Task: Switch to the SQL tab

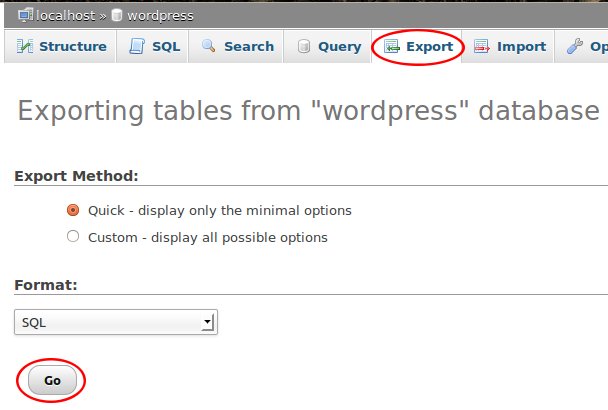Action: click(x=153, y=46)
